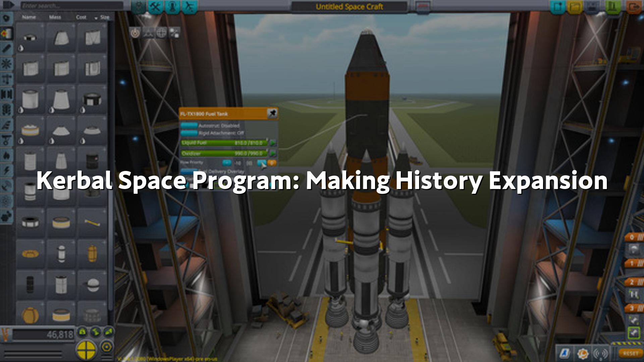Screen dimensions: 644x362
Task: Open the Coupling parts category
Action: (x=6, y=95)
